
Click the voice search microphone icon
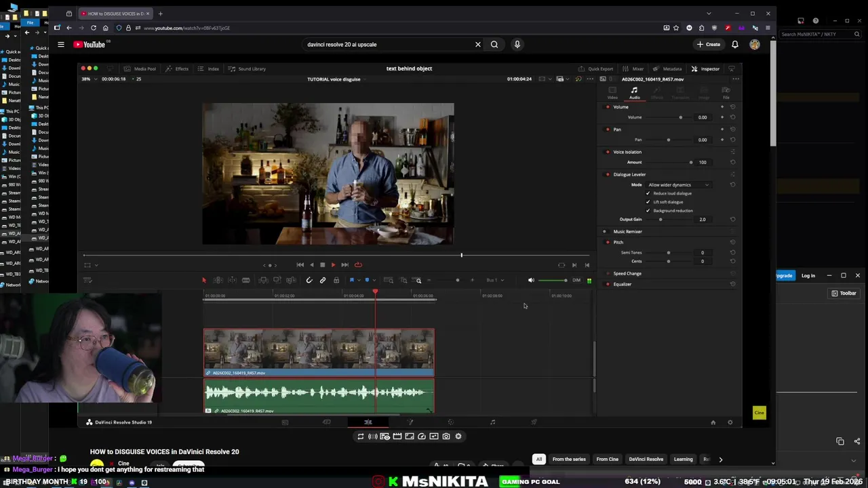pyautogui.click(x=517, y=44)
